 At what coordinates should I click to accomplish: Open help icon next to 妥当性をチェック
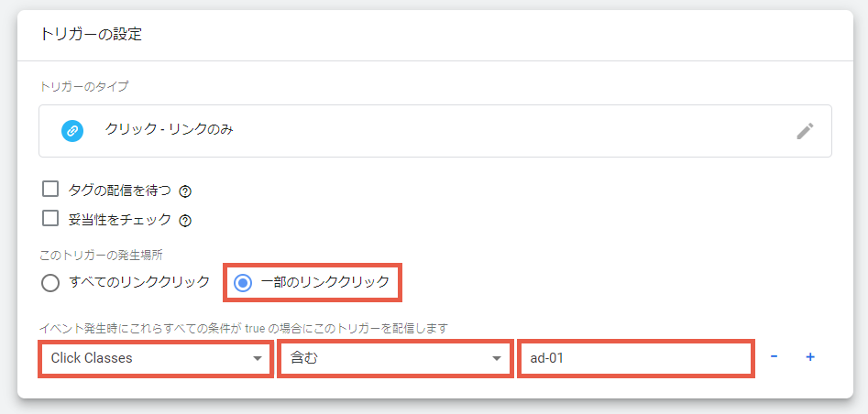[x=185, y=221]
